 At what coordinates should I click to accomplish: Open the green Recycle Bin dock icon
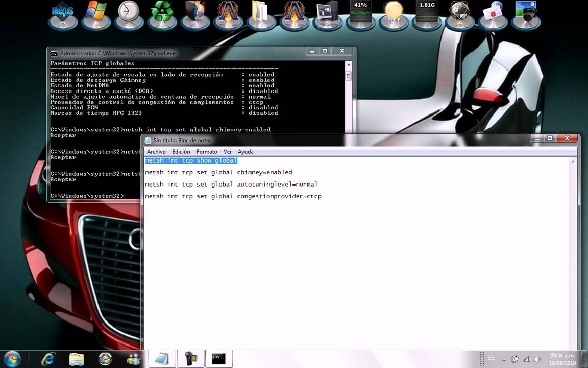tap(162, 15)
